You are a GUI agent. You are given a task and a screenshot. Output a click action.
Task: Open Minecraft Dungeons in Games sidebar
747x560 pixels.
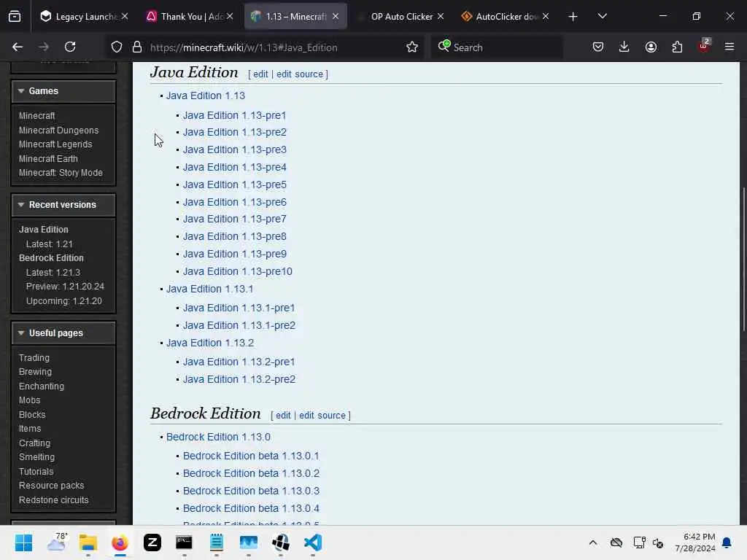58,131
